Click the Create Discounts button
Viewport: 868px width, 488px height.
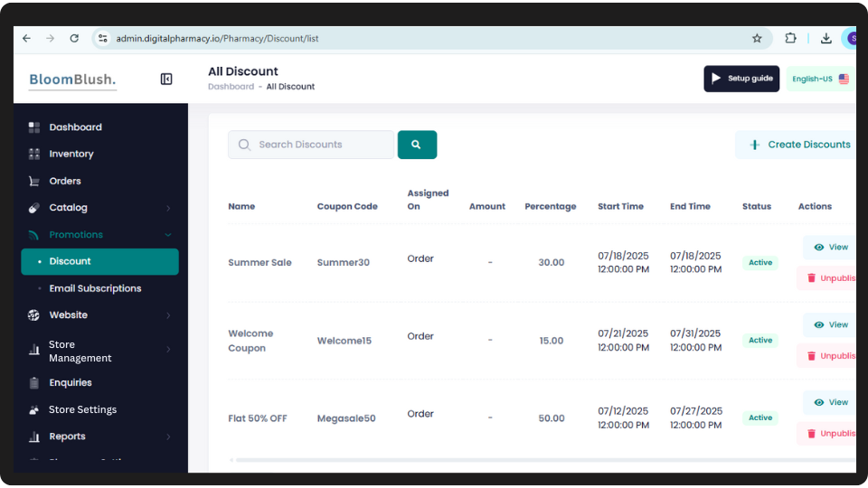pyautogui.click(x=796, y=145)
